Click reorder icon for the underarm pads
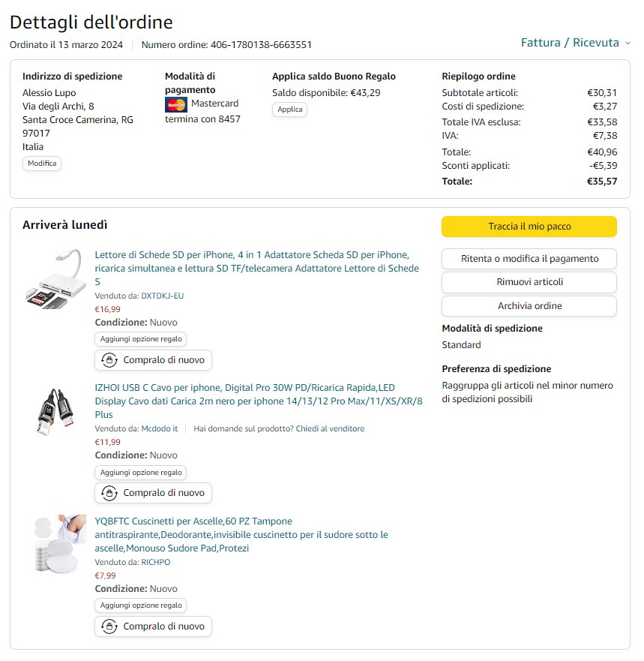 pyautogui.click(x=109, y=626)
